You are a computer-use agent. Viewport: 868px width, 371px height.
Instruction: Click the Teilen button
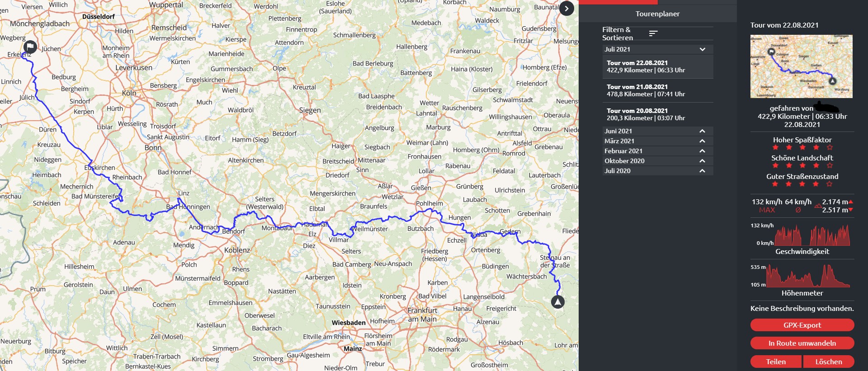click(776, 362)
